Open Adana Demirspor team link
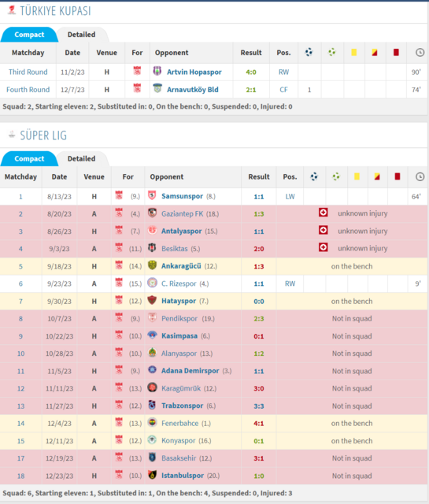The image size is (429, 504). [x=190, y=371]
